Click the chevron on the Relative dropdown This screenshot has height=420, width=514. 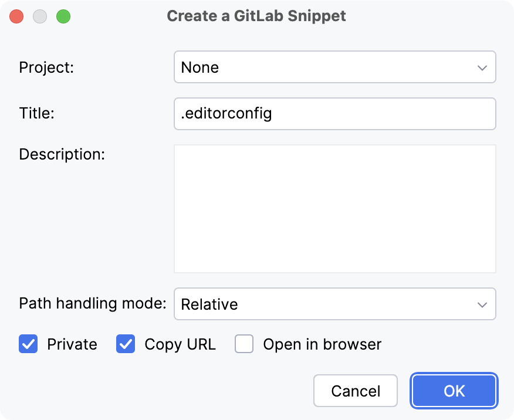482,304
